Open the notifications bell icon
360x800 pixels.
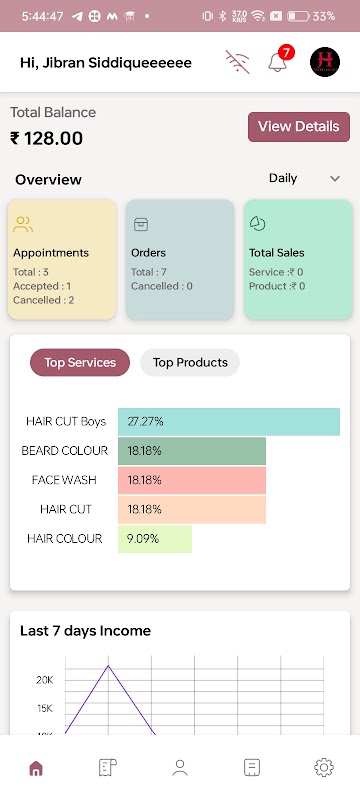pyautogui.click(x=278, y=62)
